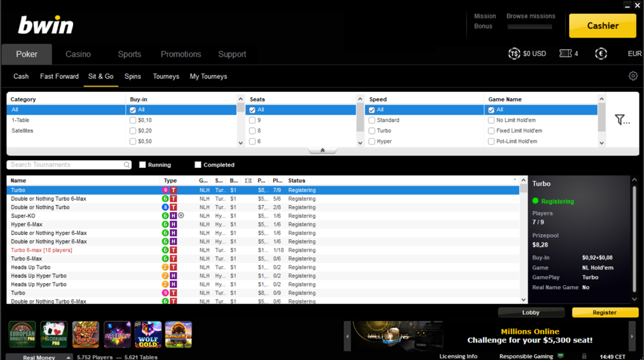Enable the Running tournaments checkbox
The width and height of the screenshot is (644, 360).
click(x=143, y=165)
